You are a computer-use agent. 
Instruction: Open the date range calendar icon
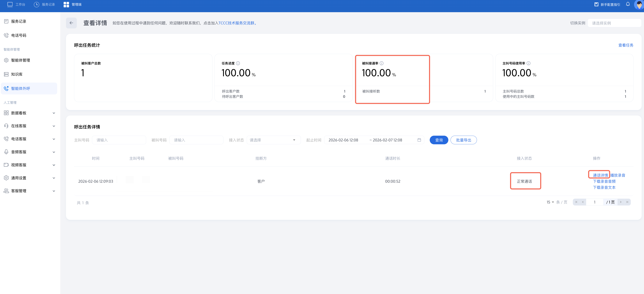pyautogui.click(x=419, y=140)
